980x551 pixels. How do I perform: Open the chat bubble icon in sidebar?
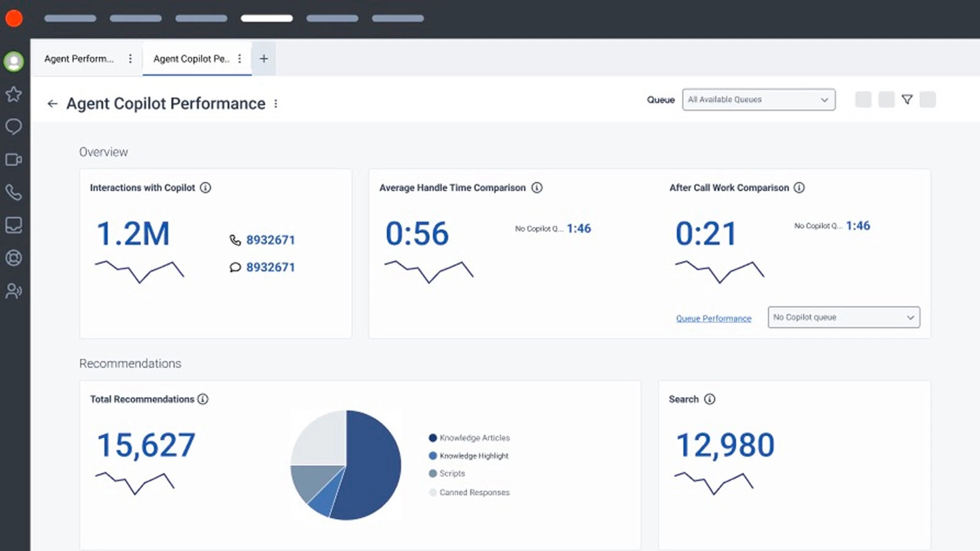(x=13, y=127)
